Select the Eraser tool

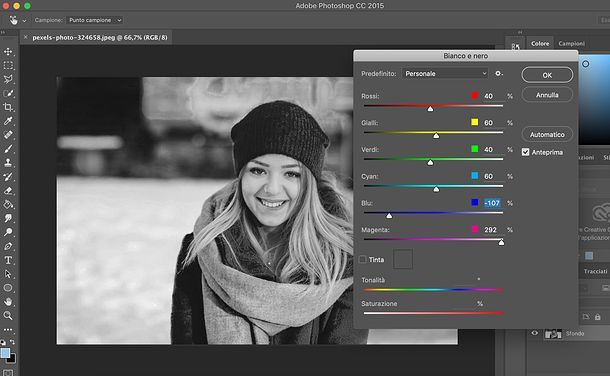click(8, 191)
